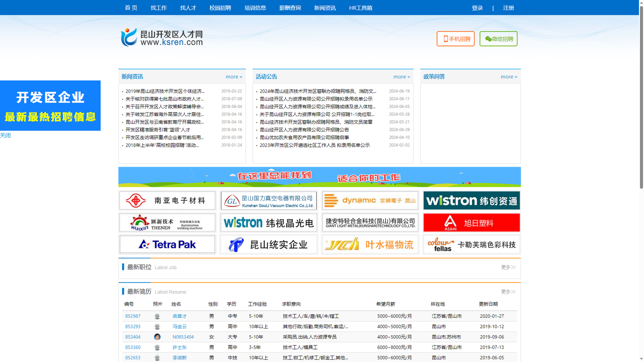The height and width of the screenshot is (362, 644).
Task: Open the dynamic 定颖电子 logo banner
Action: pos(370,201)
